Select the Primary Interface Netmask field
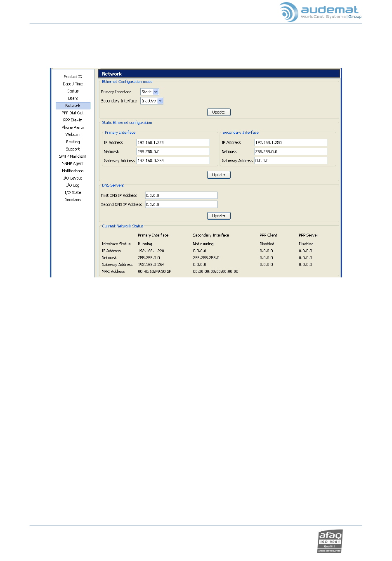Image resolution: width=392 pixels, height=561 pixels. 172,152
